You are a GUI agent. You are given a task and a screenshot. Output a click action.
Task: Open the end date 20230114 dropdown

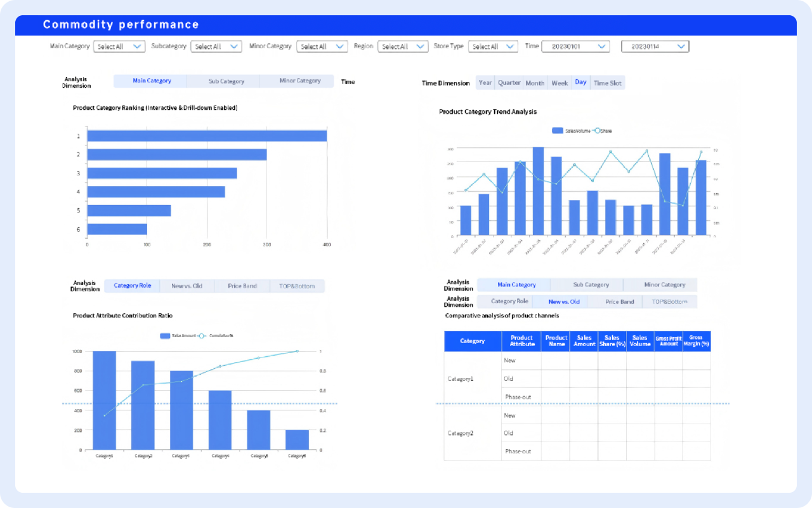tap(655, 46)
